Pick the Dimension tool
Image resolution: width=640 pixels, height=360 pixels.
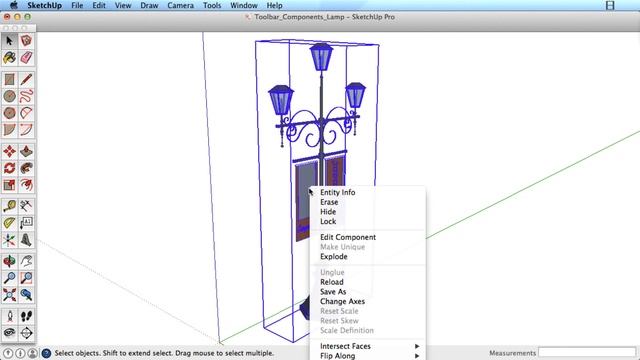pyautogui.click(x=27, y=206)
